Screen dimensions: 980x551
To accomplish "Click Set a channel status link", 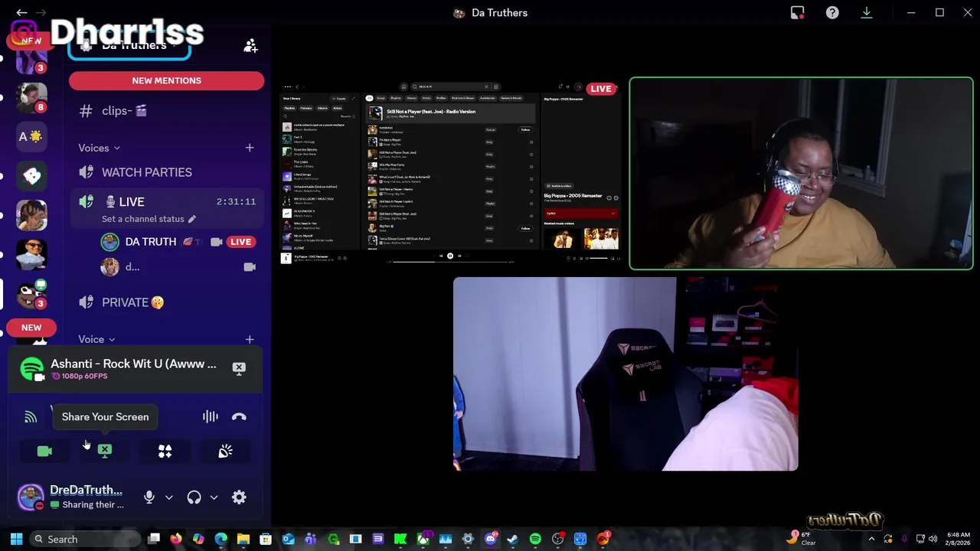I will pos(143,219).
